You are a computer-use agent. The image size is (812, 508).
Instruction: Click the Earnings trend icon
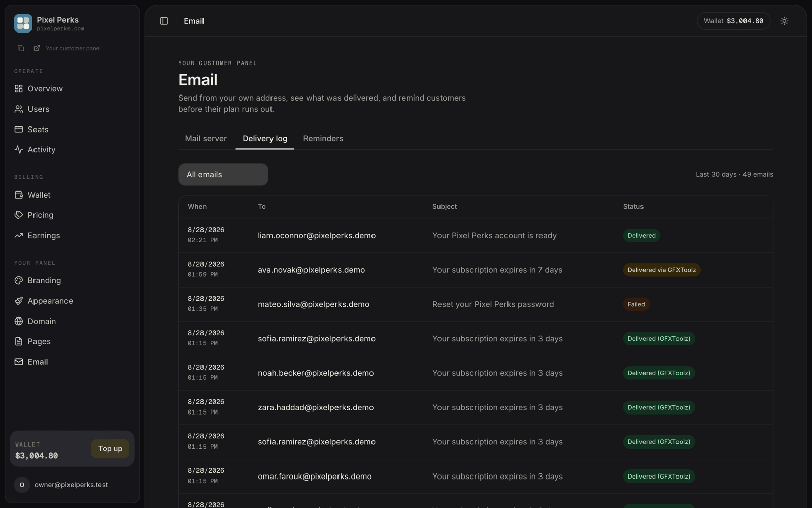pos(19,235)
